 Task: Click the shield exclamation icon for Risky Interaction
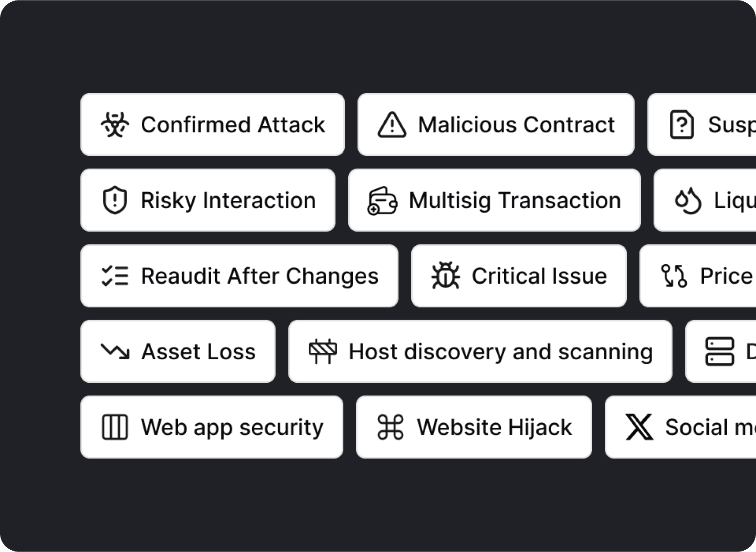[116, 200]
